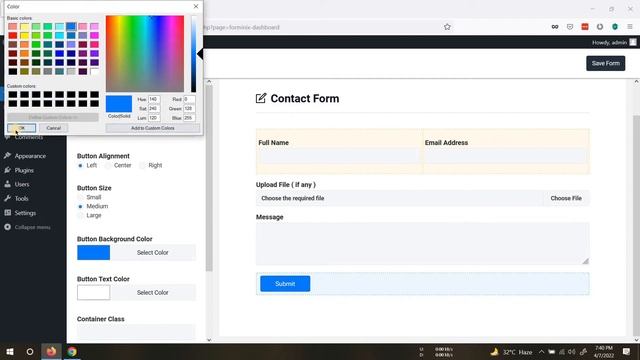Click the Email Address input field

point(506,156)
